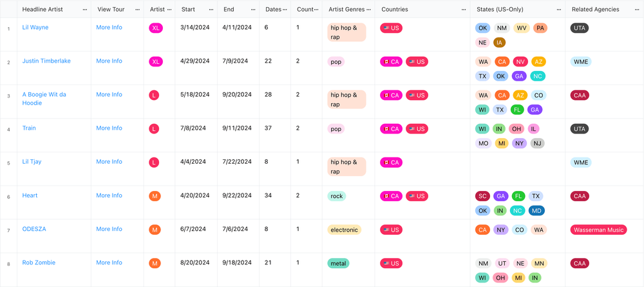Click the MD state tag for Heart

(x=537, y=210)
